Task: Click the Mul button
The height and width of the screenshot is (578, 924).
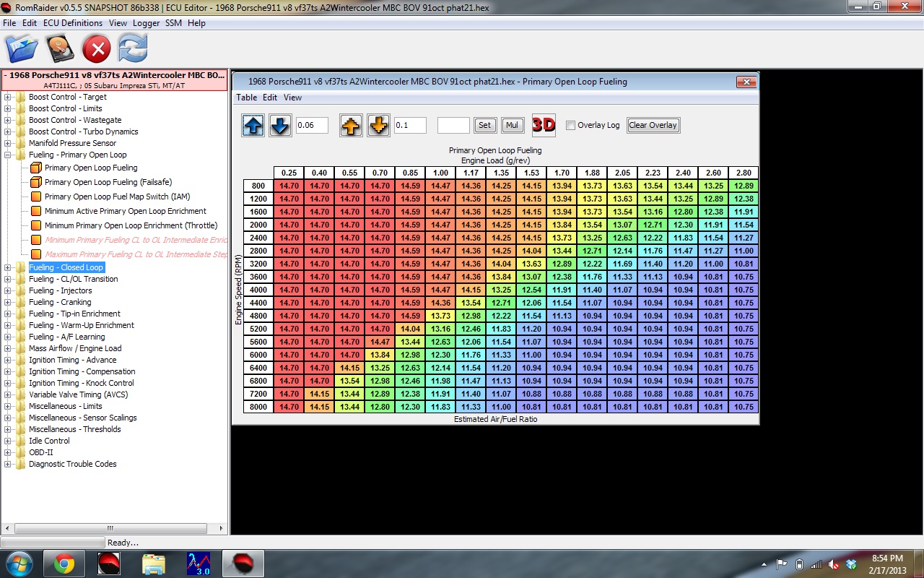Action: coord(513,125)
